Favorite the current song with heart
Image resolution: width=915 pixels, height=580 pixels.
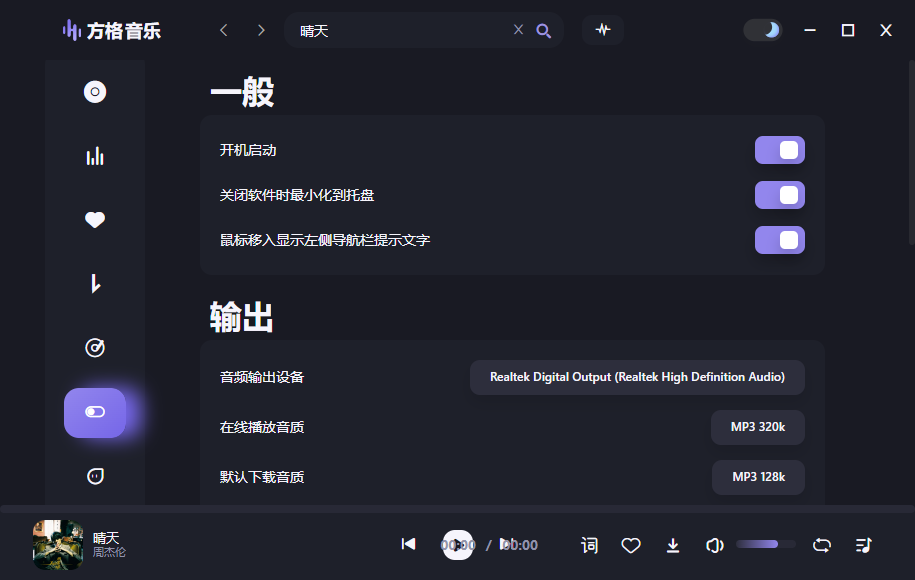[631, 545]
